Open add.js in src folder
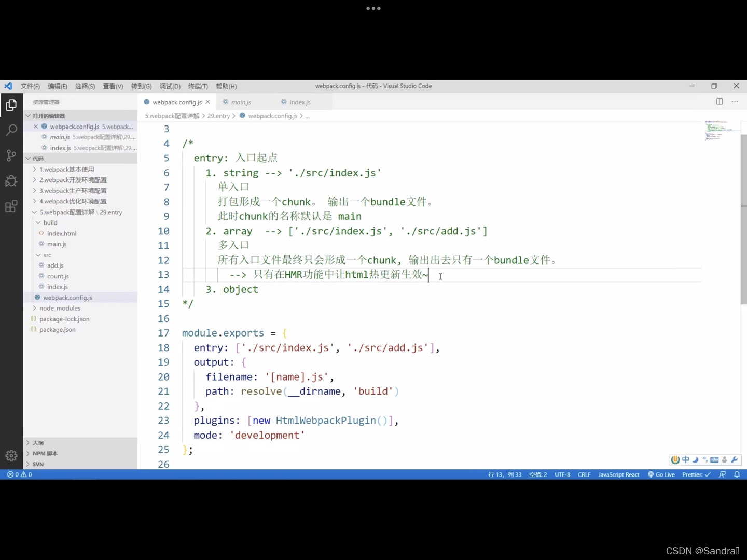 pyautogui.click(x=80, y=265)
